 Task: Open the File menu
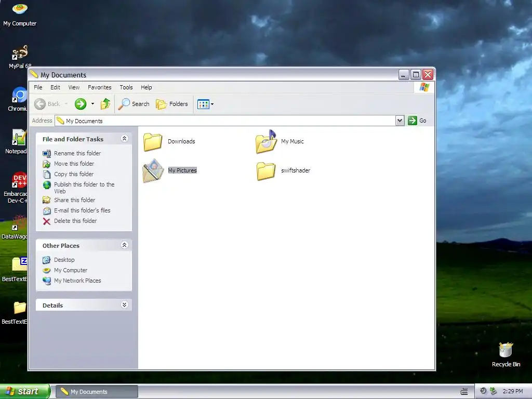pos(38,87)
